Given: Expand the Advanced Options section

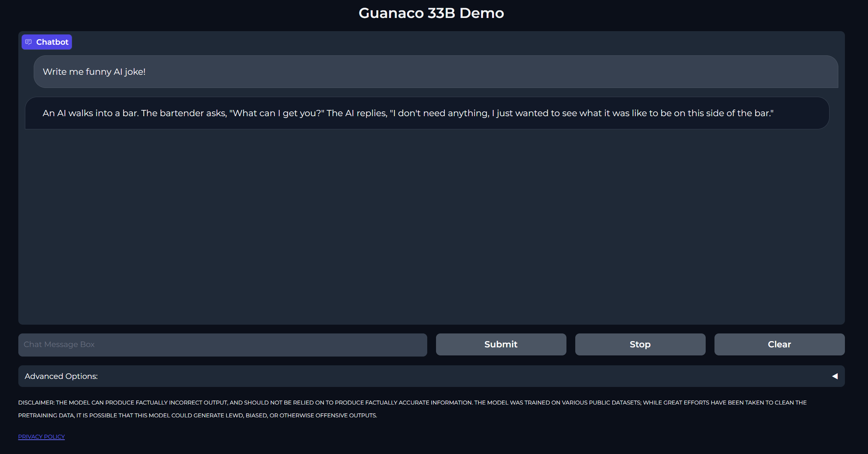Looking at the screenshot, I should pyautogui.click(x=431, y=376).
